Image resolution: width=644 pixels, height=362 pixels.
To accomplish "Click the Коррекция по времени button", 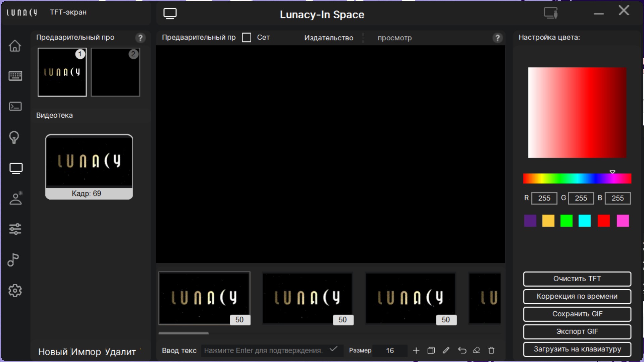I will [x=577, y=296].
